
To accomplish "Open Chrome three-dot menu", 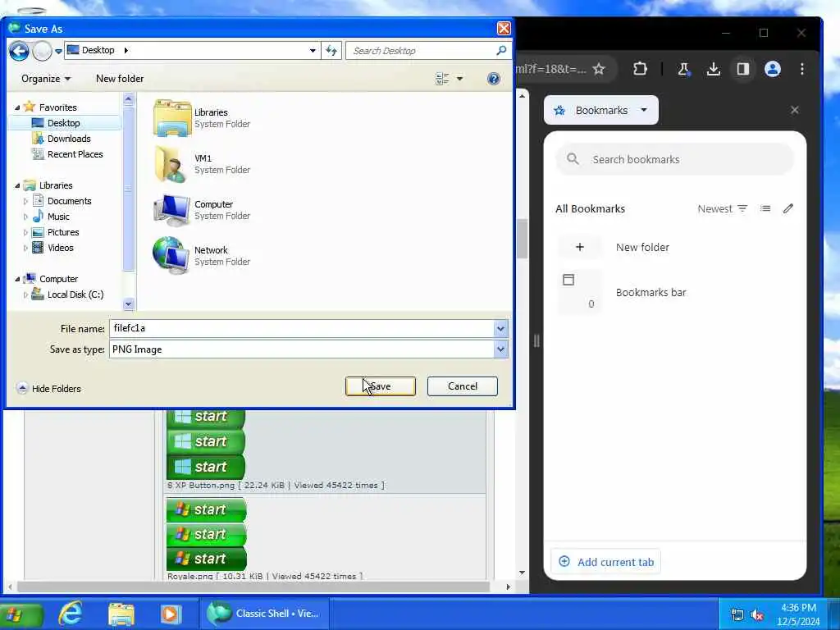I will (x=801, y=69).
